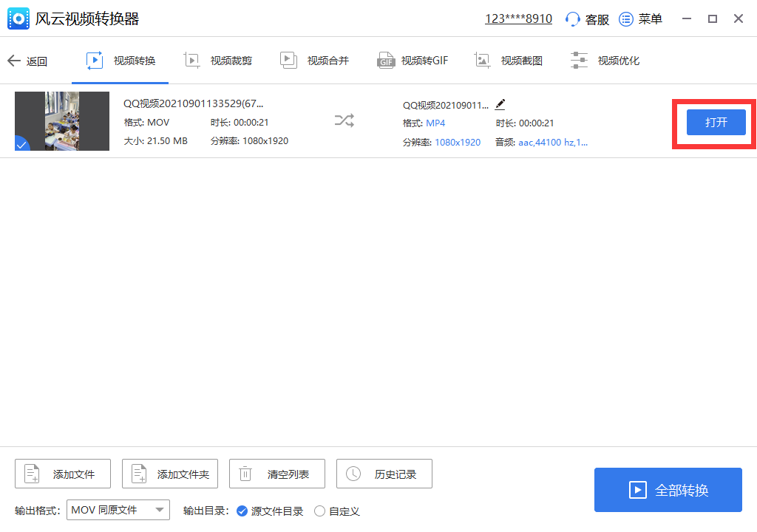The width and height of the screenshot is (757, 532).
Task: Start conversion with 全部转换
Action: (x=668, y=490)
